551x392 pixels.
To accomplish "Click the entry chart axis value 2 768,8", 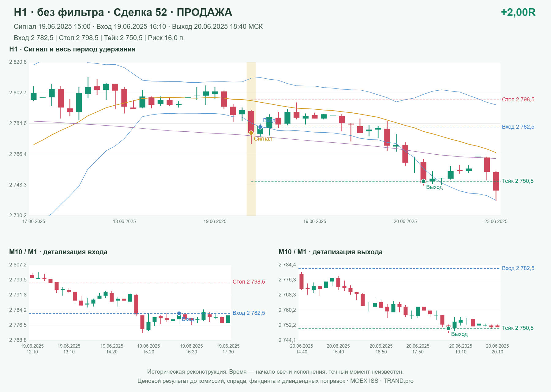I will click(x=18, y=340).
